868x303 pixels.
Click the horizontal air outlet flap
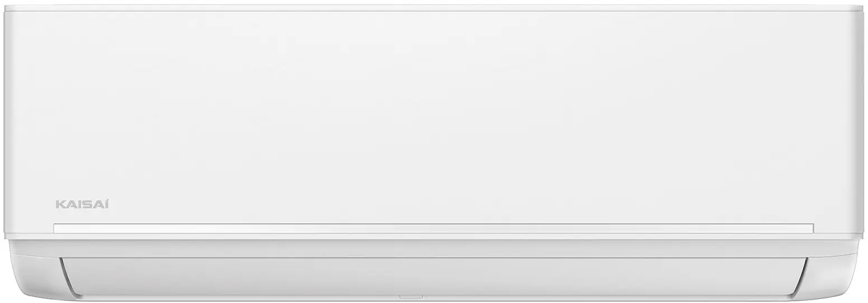[434, 276]
